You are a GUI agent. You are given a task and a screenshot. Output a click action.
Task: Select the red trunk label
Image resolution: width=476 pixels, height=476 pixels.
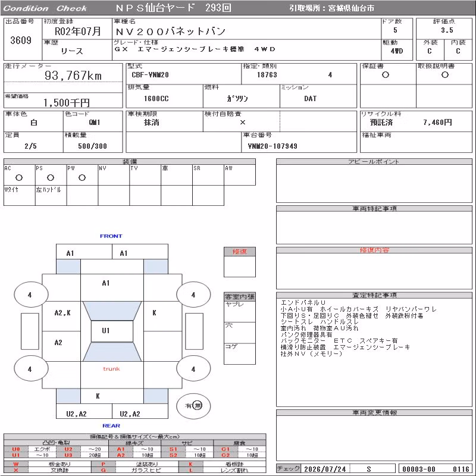111,369
